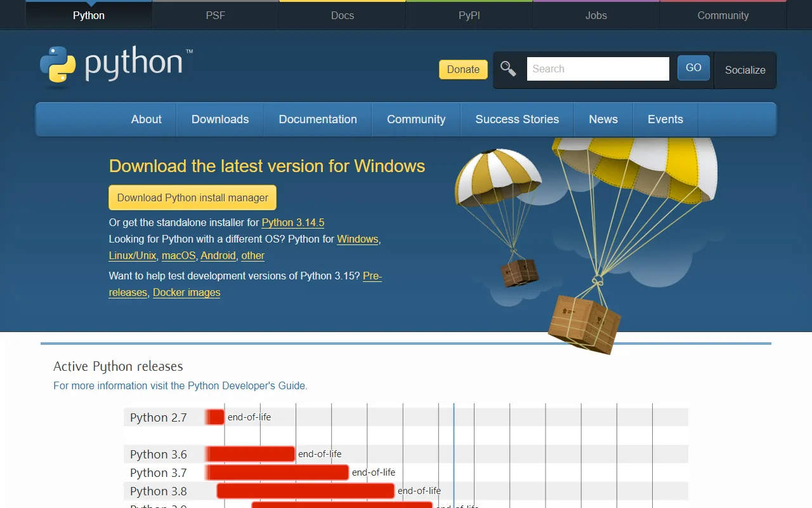Viewport: 812px width, 508px height.
Task: Select the Jobs top tab
Action: click(x=596, y=15)
